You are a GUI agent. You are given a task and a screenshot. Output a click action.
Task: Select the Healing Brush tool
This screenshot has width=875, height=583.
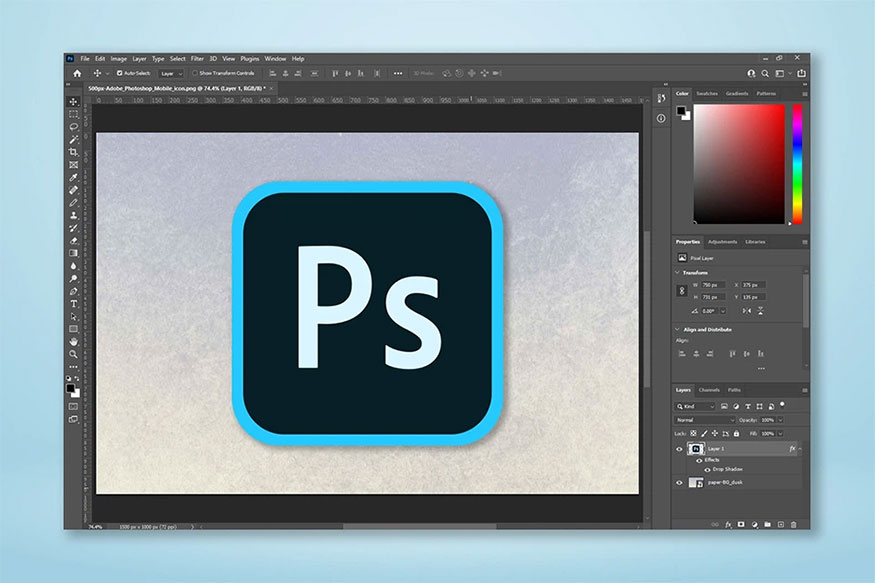click(73, 190)
